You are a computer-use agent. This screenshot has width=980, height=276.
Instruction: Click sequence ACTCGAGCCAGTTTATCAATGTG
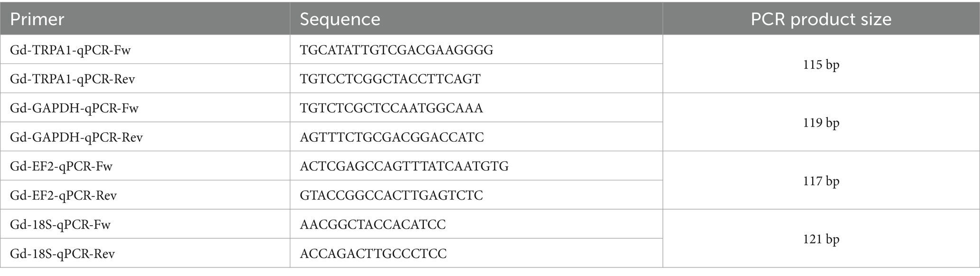coord(404,166)
